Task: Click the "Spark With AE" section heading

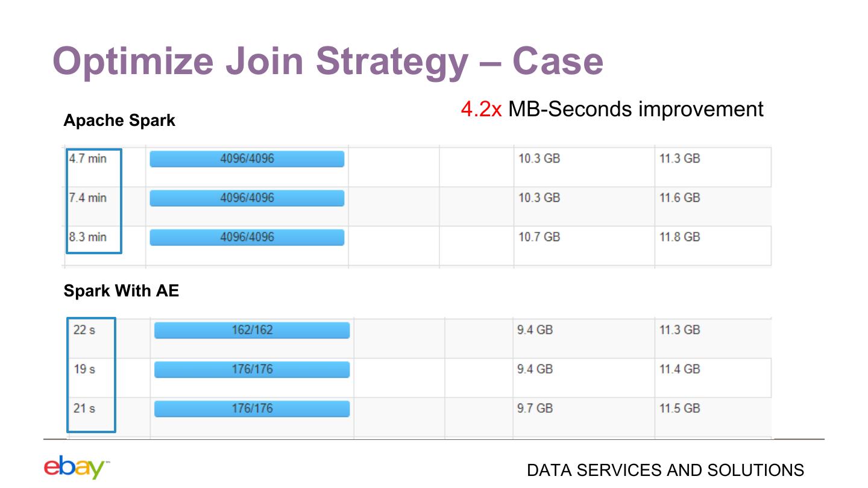Action: click(x=121, y=291)
